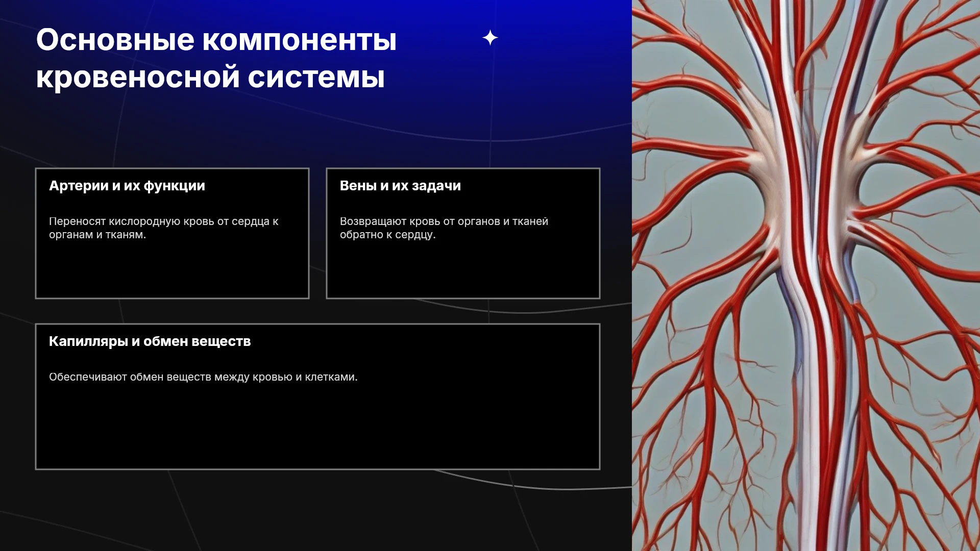Click the sentence "Обеспечивают обмен веществ между кровью и клетками"
The image size is (980, 551).
202,377
